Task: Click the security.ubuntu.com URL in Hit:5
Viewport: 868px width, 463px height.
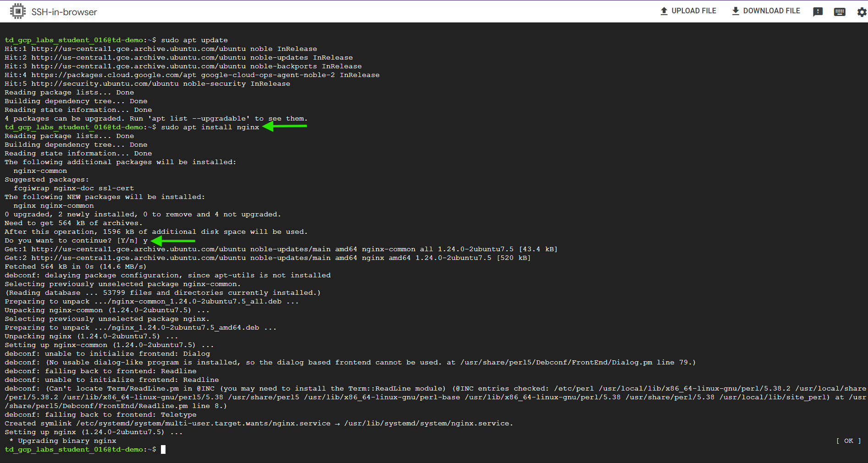Action: click(105, 83)
